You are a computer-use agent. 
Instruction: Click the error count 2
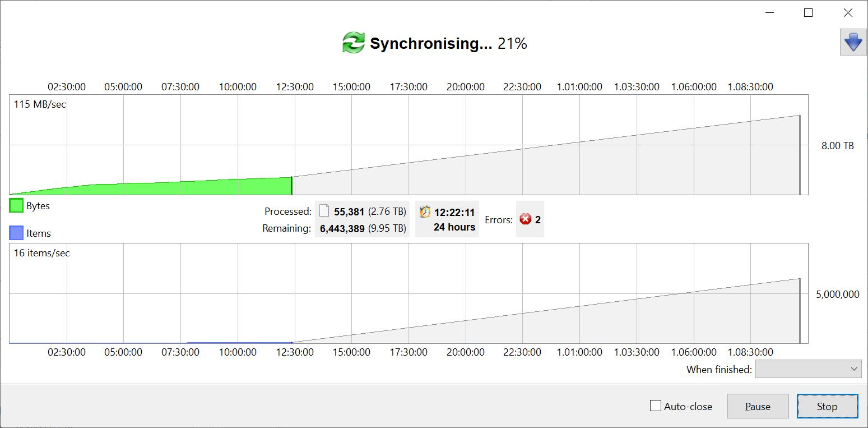coord(538,220)
